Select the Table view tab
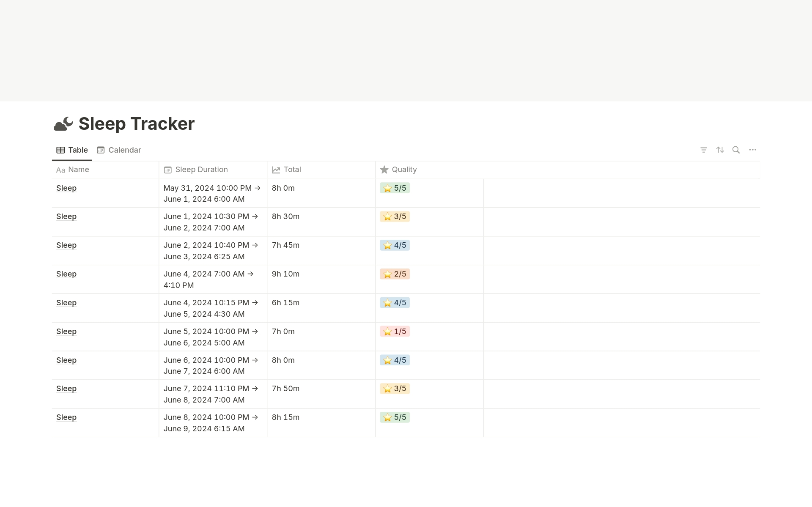Viewport: 812px width, 507px height. pos(77,150)
